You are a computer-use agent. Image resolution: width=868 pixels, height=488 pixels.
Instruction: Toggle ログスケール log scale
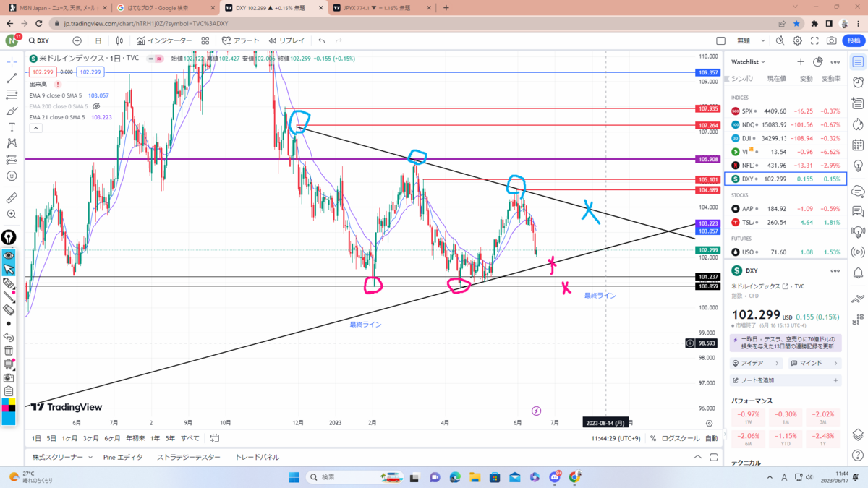click(681, 438)
